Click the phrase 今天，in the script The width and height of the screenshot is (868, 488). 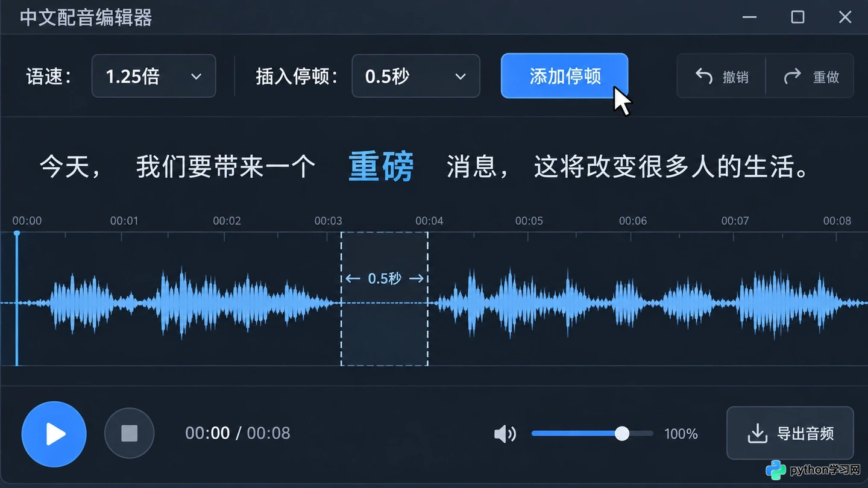(71, 167)
